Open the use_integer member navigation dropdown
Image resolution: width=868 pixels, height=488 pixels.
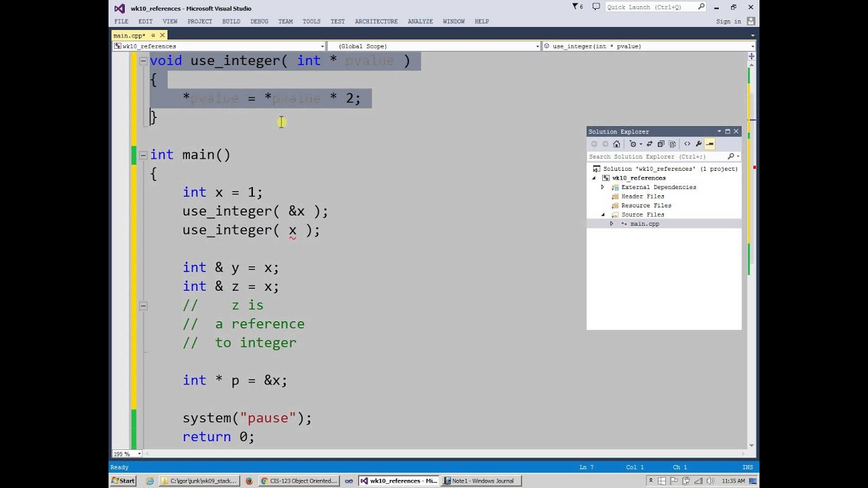pyautogui.click(x=649, y=46)
